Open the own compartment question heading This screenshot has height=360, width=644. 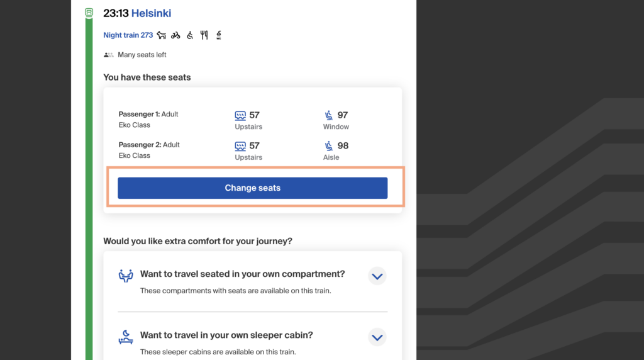[x=242, y=274]
